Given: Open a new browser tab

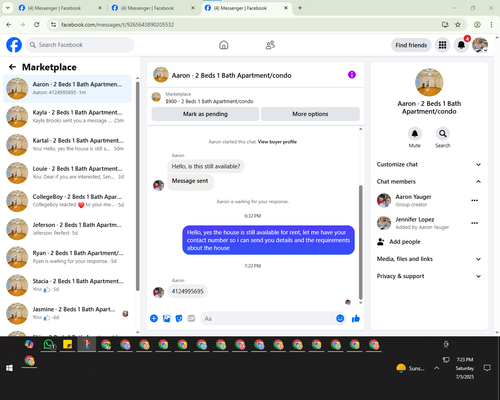Looking at the screenshot, I should [x=300, y=8].
